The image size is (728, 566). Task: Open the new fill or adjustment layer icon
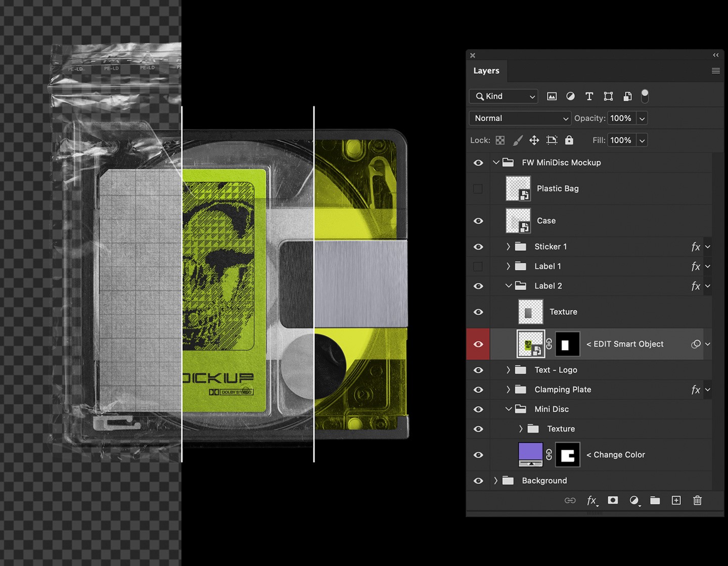coord(634,500)
